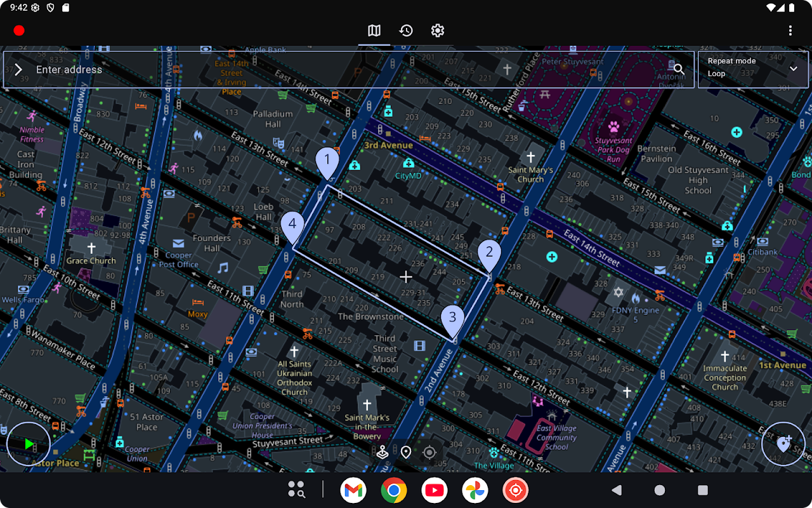812x508 pixels.
Task: Tap the CityMD label on the map
Action: [409, 175]
